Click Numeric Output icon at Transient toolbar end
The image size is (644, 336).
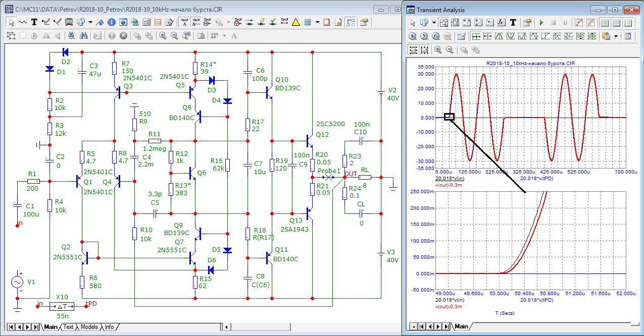coord(628,36)
